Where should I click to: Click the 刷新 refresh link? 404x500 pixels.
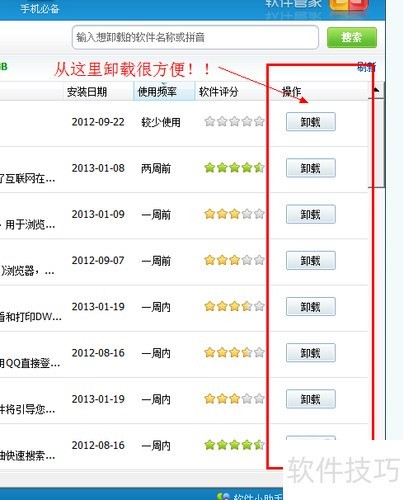point(366,67)
